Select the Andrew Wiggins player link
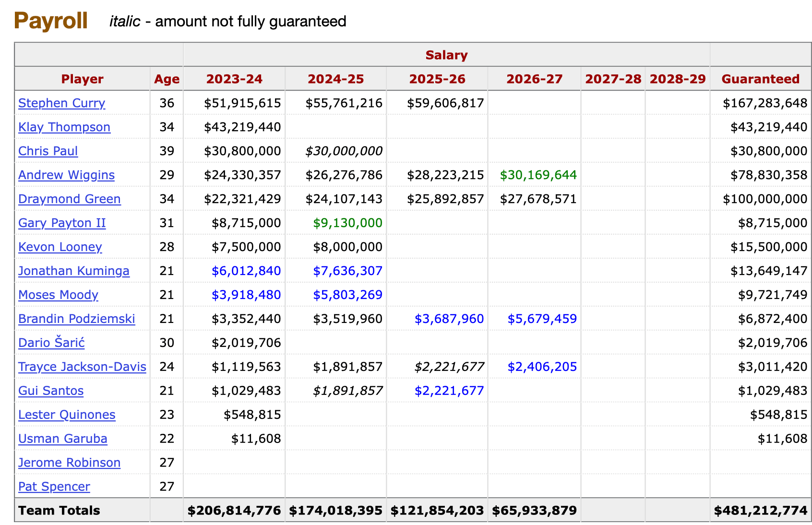 coord(66,175)
